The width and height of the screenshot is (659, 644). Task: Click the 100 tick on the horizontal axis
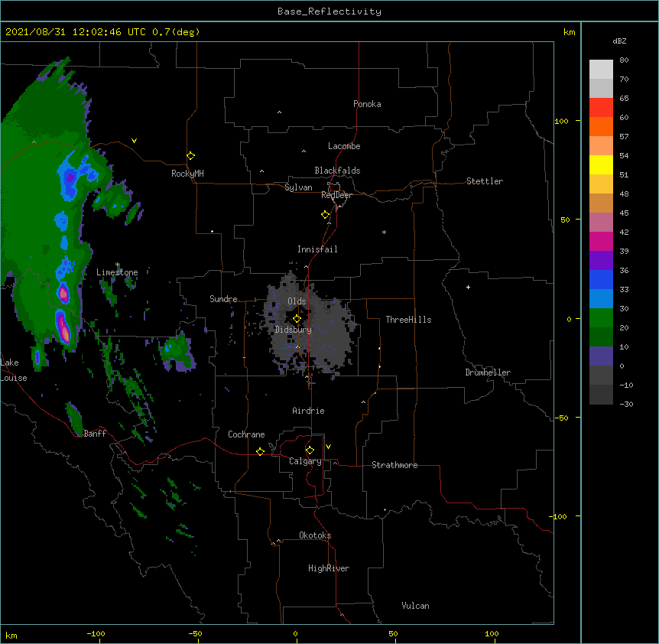pos(492,634)
